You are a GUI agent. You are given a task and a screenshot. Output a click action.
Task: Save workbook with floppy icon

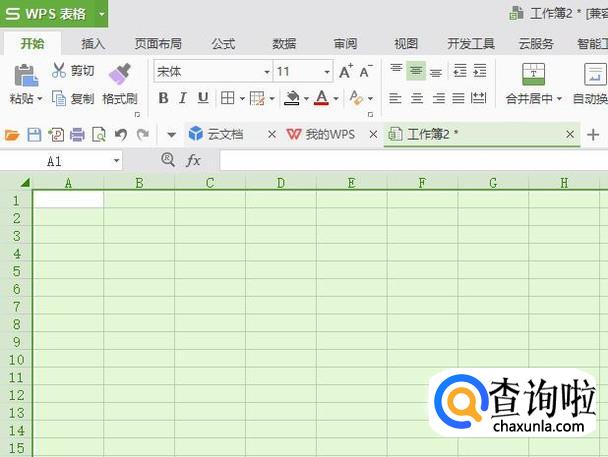34,135
